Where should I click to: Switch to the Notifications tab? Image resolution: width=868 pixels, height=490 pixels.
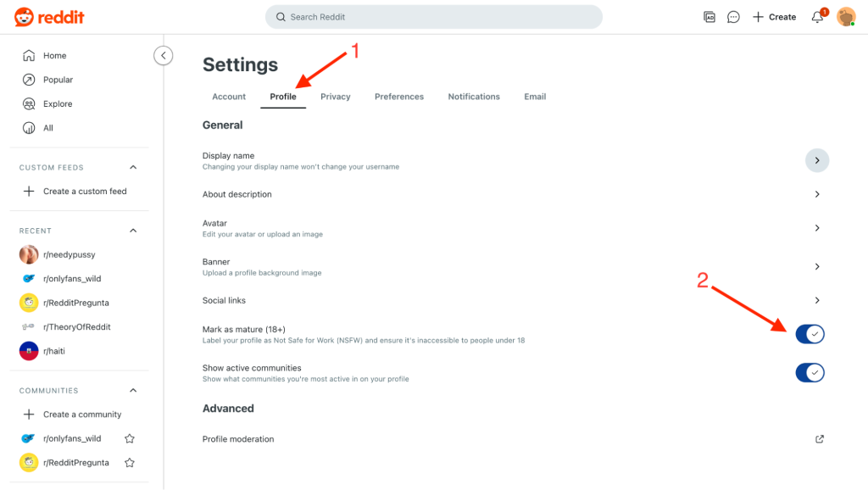click(x=474, y=97)
